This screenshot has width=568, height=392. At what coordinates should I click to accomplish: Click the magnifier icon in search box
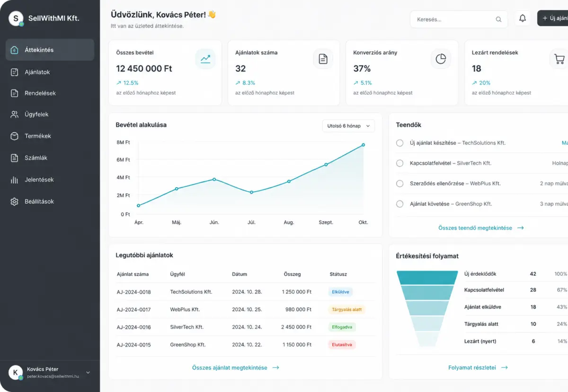click(498, 19)
